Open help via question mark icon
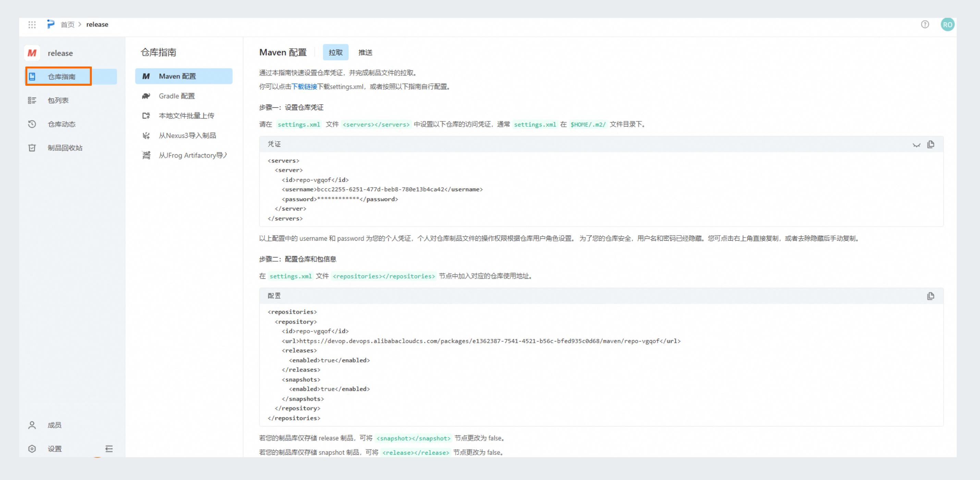Image resolution: width=980 pixels, height=480 pixels. click(x=925, y=25)
